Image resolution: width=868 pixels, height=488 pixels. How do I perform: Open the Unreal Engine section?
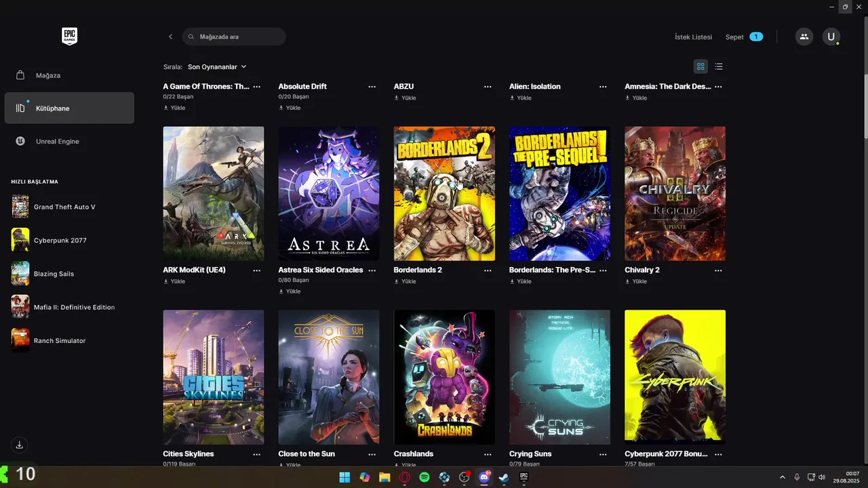coord(69,142)
